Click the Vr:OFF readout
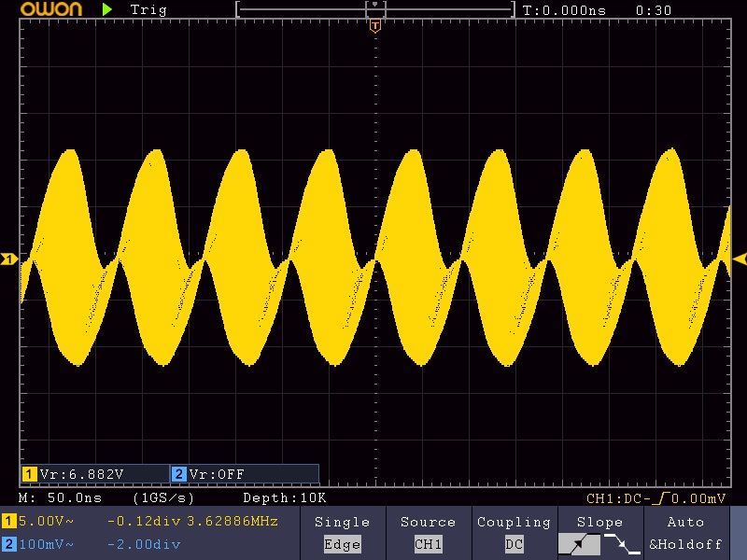The image size is (747, 560). [x=217, y=474]
